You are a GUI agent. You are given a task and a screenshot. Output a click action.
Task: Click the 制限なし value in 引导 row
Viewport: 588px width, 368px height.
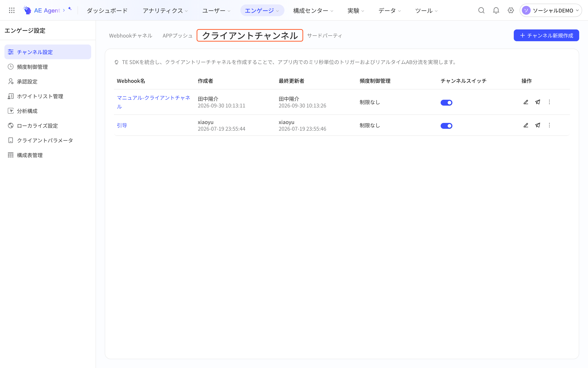370,125
